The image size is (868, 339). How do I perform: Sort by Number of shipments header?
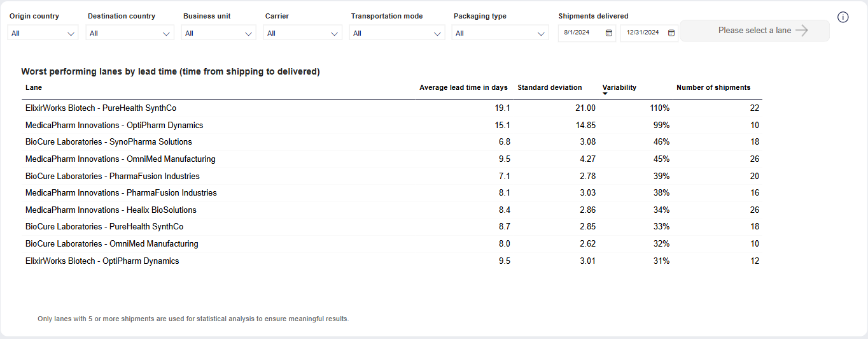pos(713,87)
